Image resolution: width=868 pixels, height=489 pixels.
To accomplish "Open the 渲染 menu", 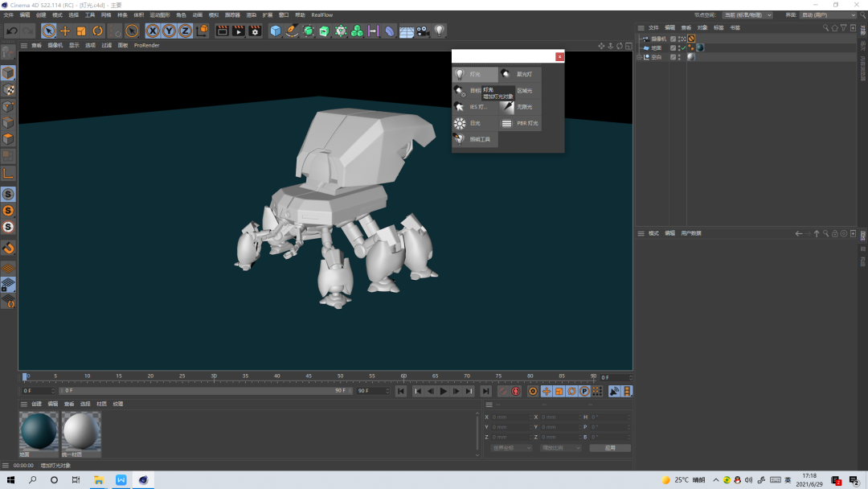I will click(251, 15).
